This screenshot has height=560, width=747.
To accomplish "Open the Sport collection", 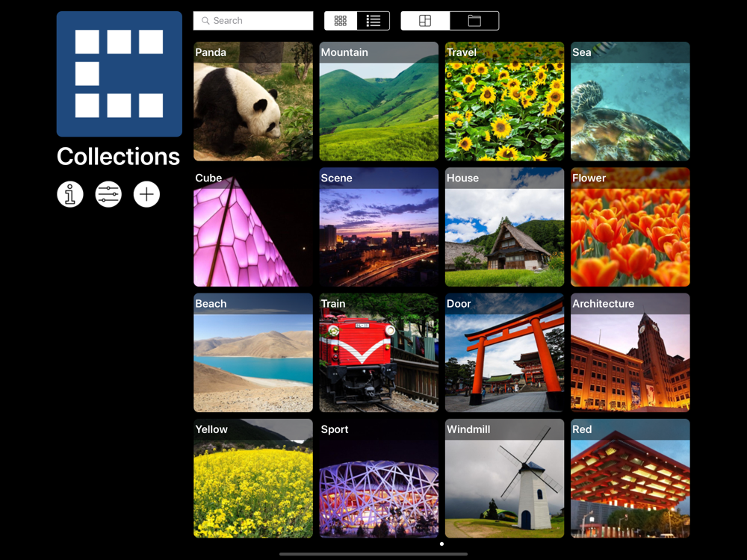I will (379, 479).
